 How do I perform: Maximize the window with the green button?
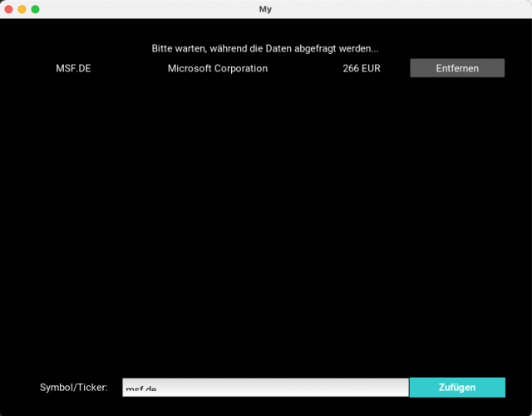point(36,9)
